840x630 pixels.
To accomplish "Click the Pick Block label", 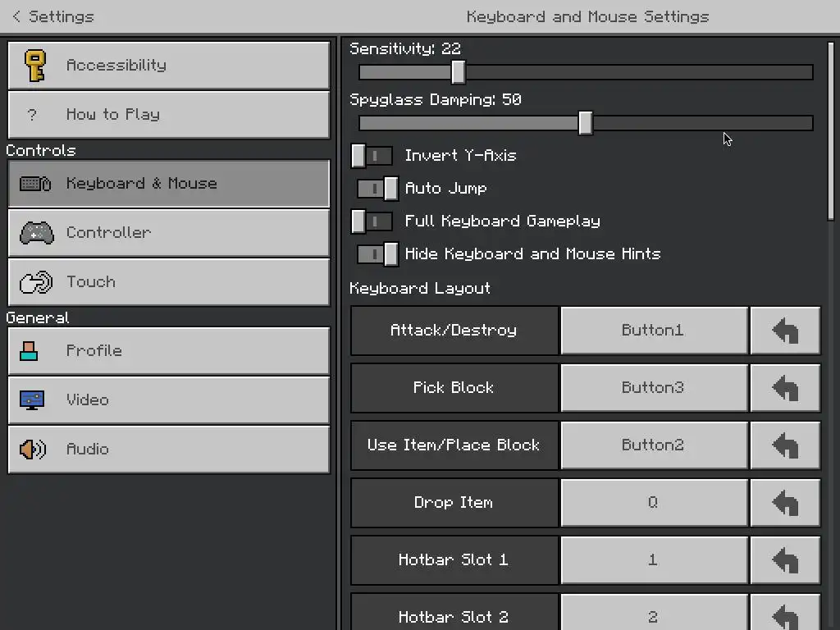I will [454, 388].
